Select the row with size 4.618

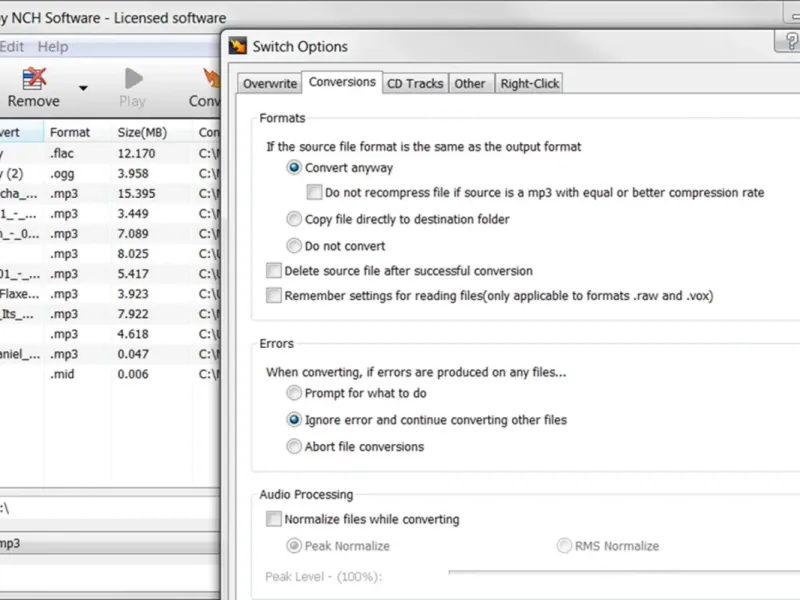110,334
